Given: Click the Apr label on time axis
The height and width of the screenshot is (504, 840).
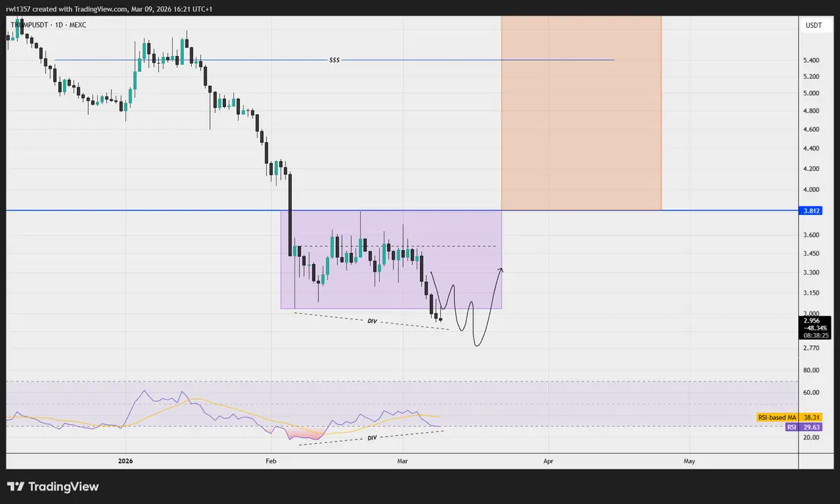Looking at the screenshot, I should tap(548, 461).
